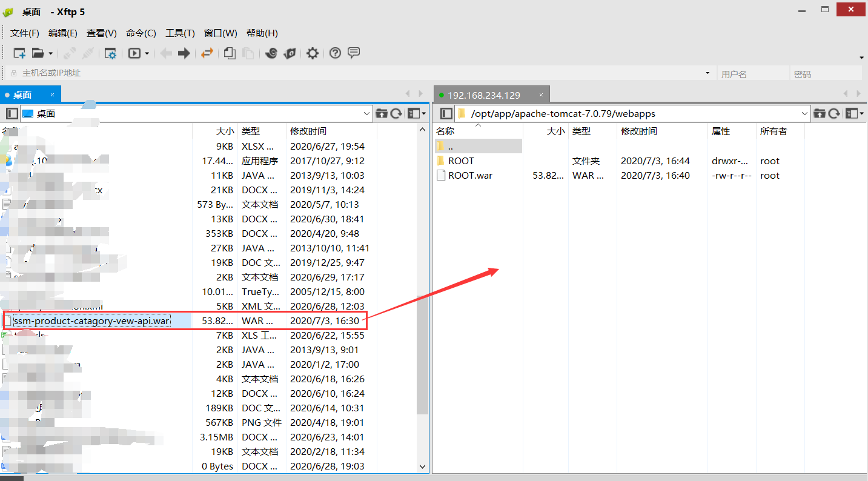Click the refresh button on remote pane
Screen dimensions: 868x481
(835, 113)
